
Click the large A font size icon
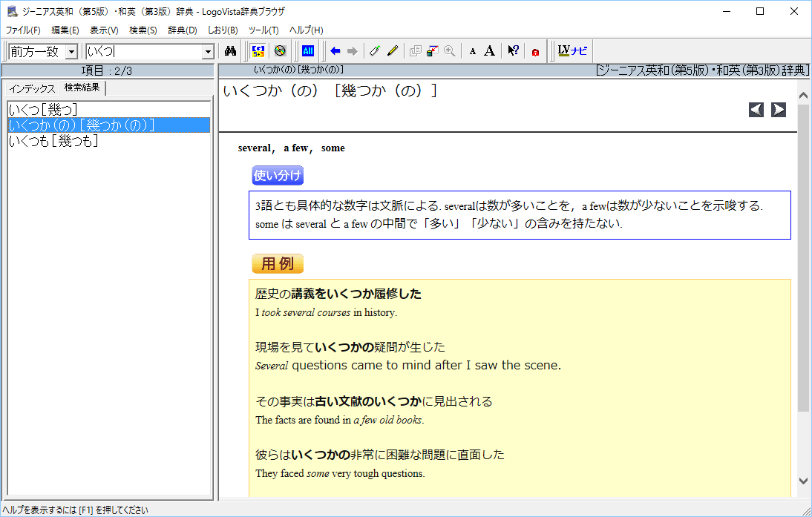click(x=489, y=51)
